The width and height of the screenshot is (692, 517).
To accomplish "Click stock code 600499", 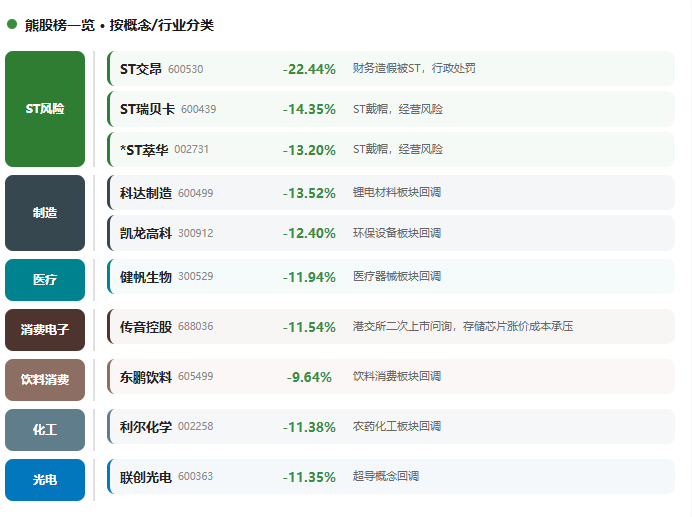I will coord(196,193).
